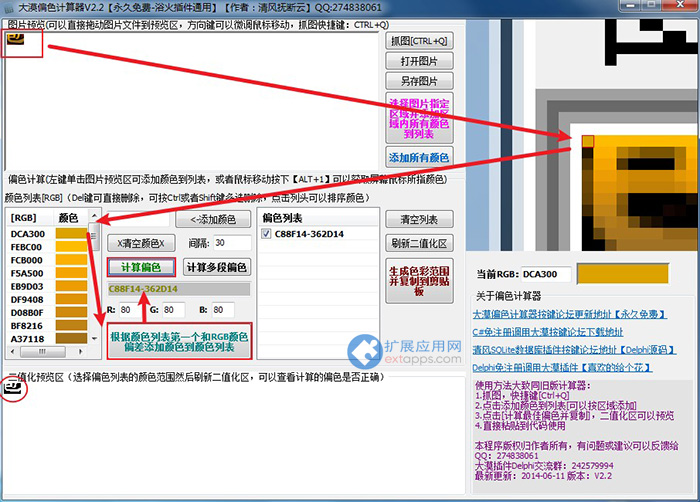This screenshot has height=502, width=700.
Task: Click 计算多段偏色 button
Action: 217,267
